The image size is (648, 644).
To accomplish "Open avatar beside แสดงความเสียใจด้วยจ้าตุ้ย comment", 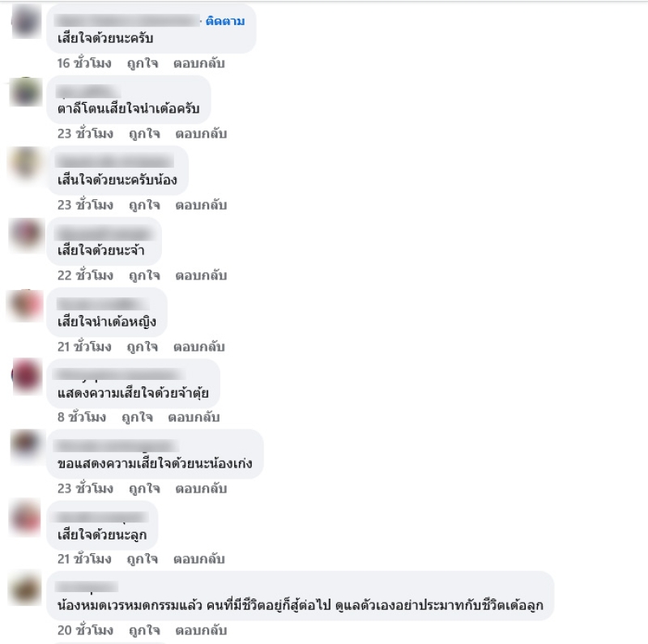I will [x=27, y=376].
